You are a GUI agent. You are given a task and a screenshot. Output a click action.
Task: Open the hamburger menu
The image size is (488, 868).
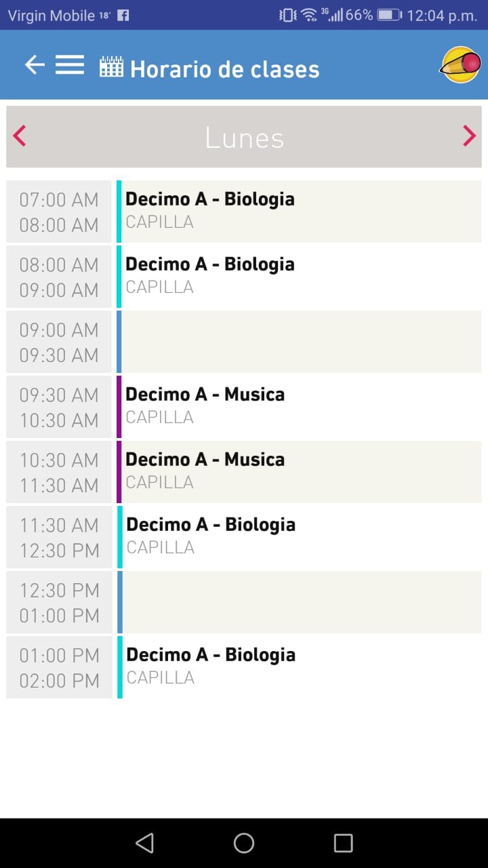click(70, 65)
